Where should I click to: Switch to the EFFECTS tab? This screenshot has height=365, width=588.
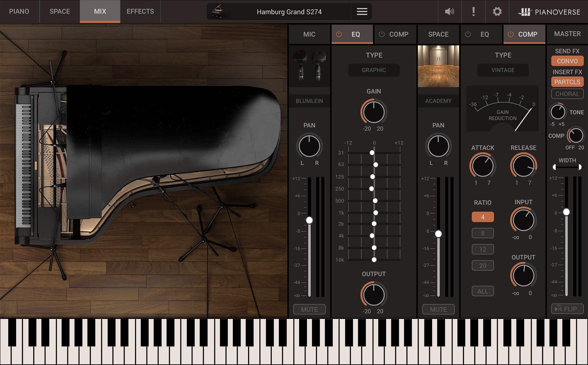[x=140, y=11]
